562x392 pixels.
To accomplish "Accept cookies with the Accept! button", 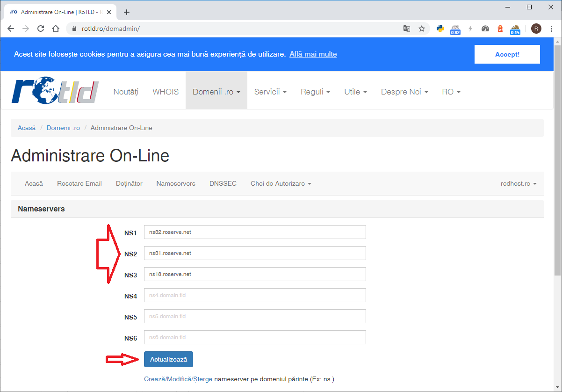I will 507,54.
